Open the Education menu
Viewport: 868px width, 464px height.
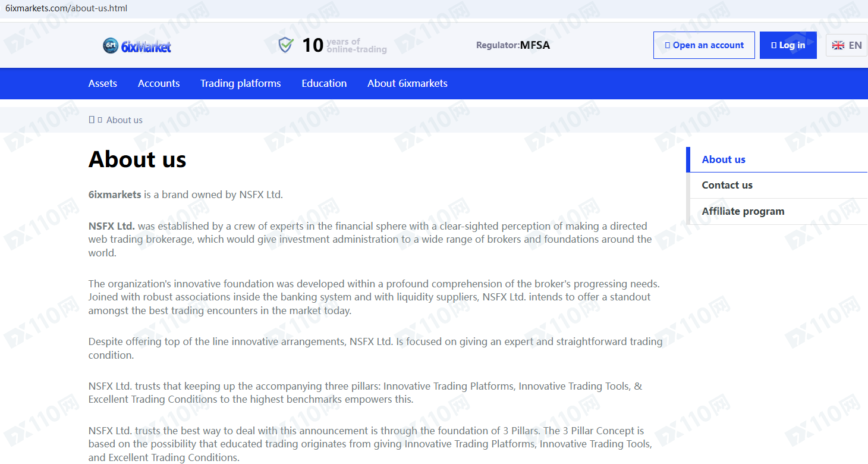[x=324, y=83]
